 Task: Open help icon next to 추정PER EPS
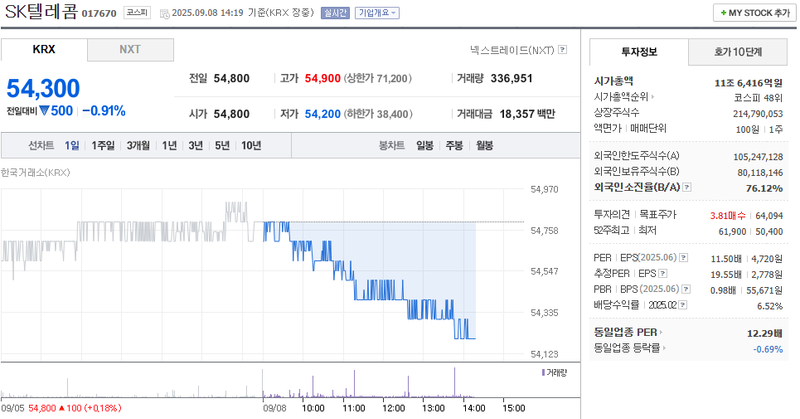[662, 274]
